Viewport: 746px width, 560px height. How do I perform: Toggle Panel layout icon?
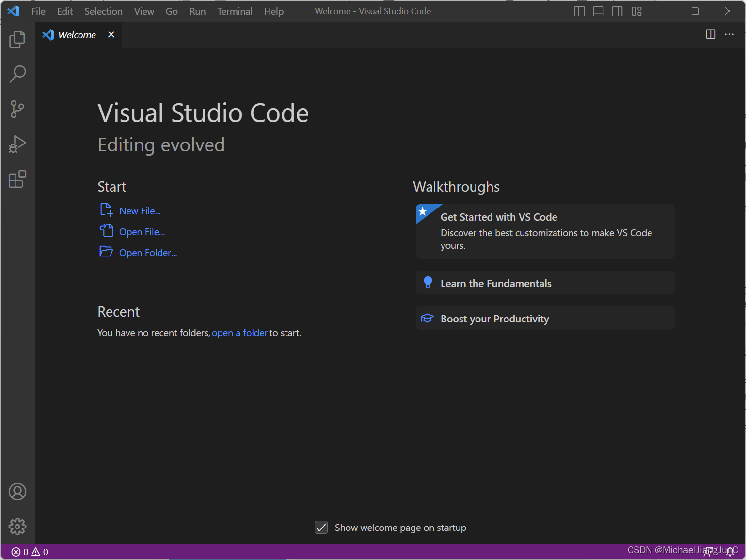pos(598,11)
